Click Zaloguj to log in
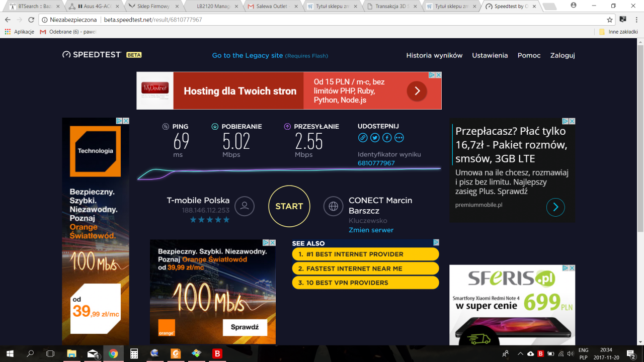 (562, 55)
